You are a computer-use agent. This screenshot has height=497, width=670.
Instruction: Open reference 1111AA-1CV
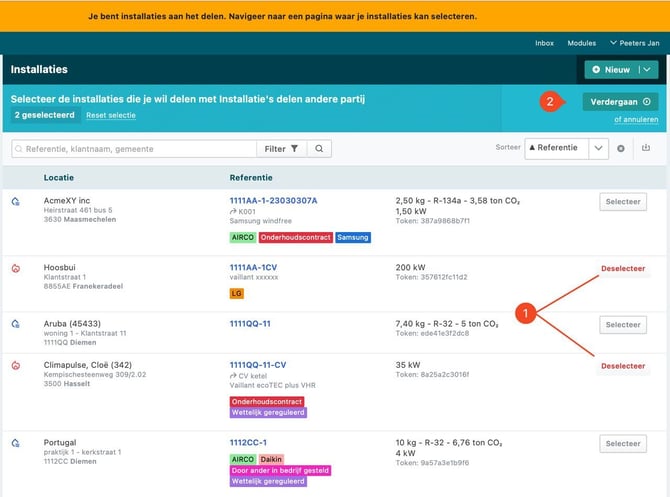253,267
